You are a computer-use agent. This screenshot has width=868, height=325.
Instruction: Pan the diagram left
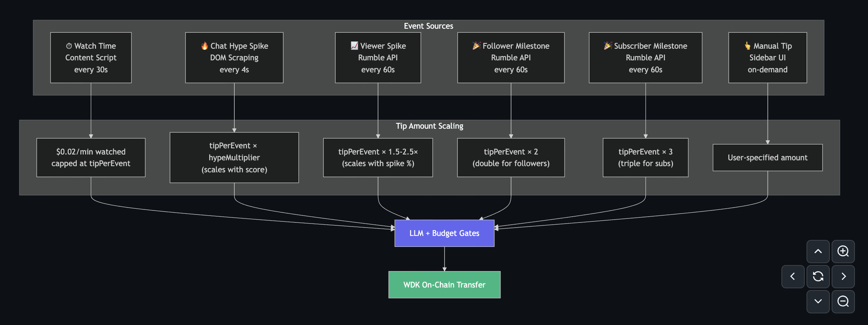pos(793,276)
